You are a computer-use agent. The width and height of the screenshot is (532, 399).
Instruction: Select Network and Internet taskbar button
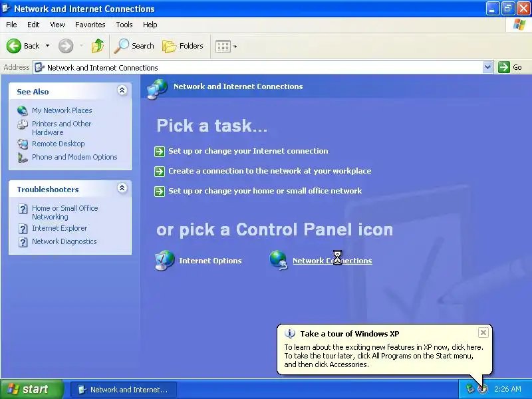tap(124, 390)
